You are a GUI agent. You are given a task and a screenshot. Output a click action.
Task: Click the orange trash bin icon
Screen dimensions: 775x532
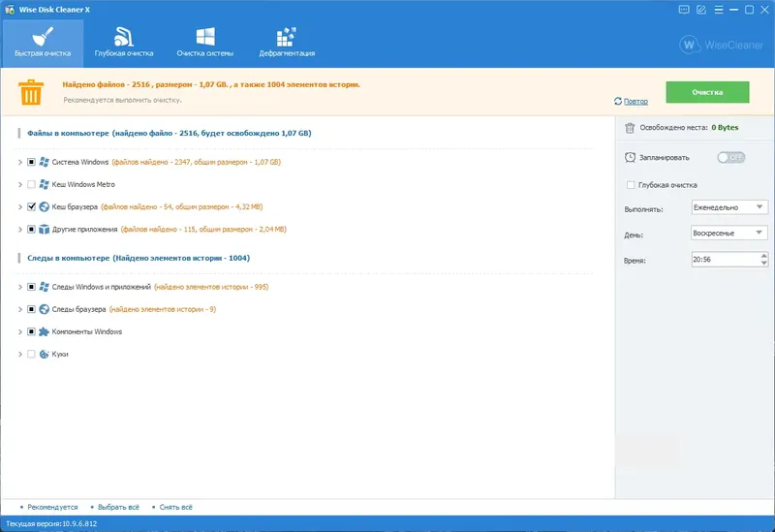[x=31, y=92]
